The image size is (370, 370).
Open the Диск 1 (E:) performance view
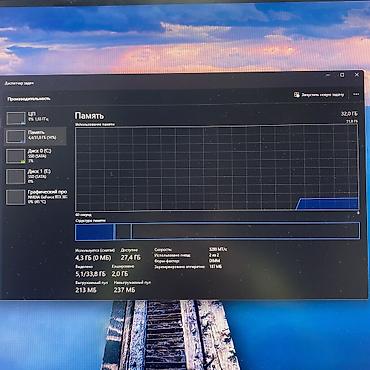(36, 177)
